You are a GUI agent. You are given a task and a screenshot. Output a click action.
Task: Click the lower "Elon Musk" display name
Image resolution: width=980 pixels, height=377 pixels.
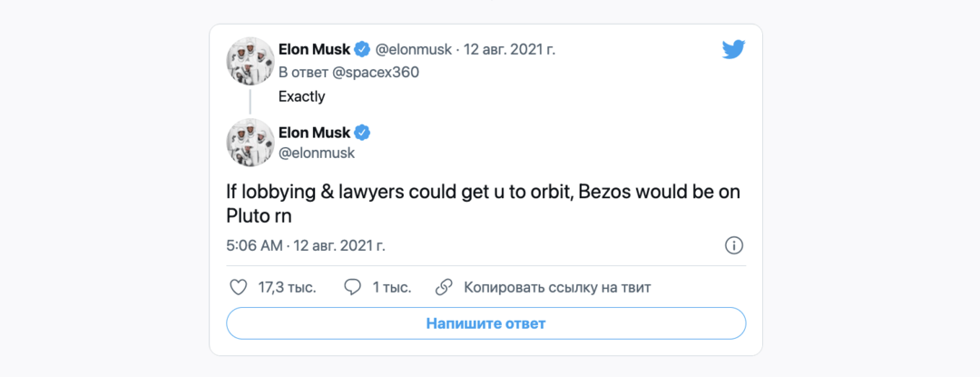click(x=314, y=133)
